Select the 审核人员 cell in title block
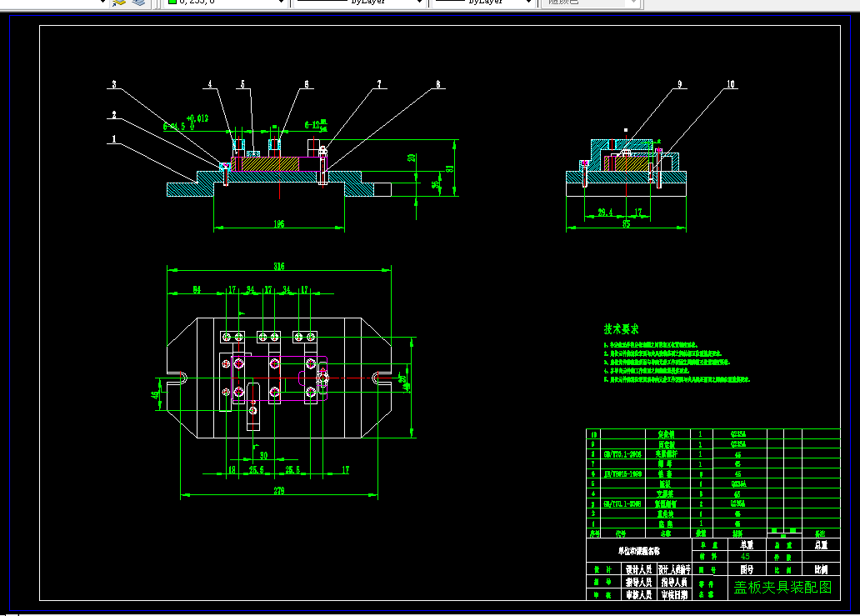Viewport: 860px width, 616px height. tap(639, 594)
